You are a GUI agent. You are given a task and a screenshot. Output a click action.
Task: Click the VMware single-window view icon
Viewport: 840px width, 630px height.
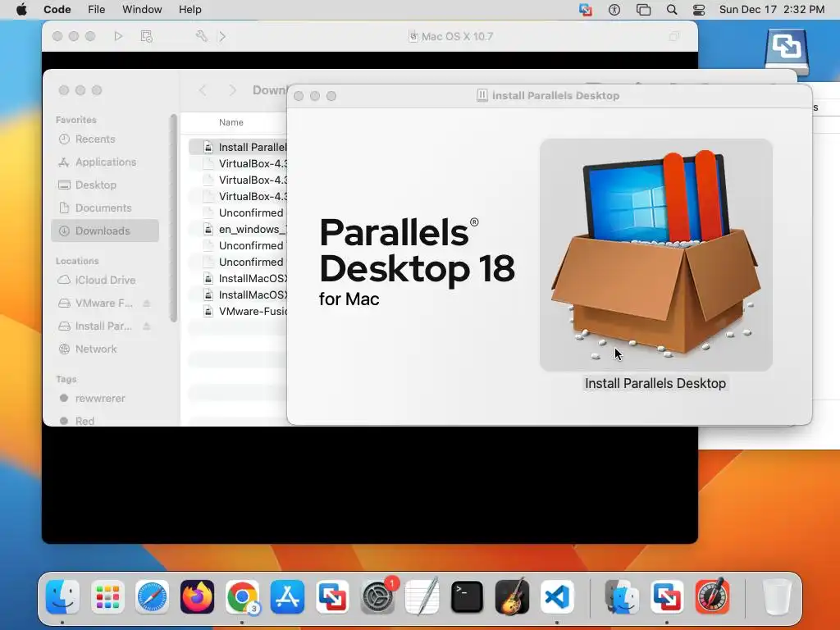click(x=674, y=36)
